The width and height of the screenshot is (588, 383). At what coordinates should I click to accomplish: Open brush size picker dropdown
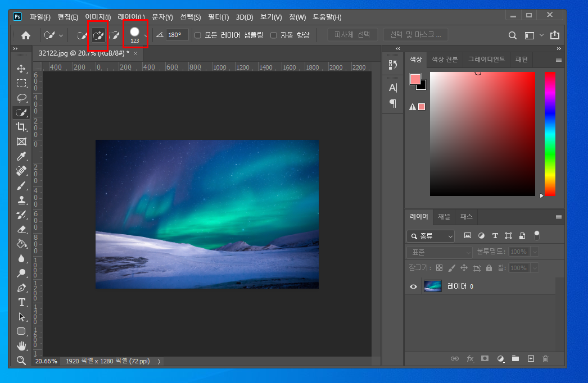click(x=146, y=36)
